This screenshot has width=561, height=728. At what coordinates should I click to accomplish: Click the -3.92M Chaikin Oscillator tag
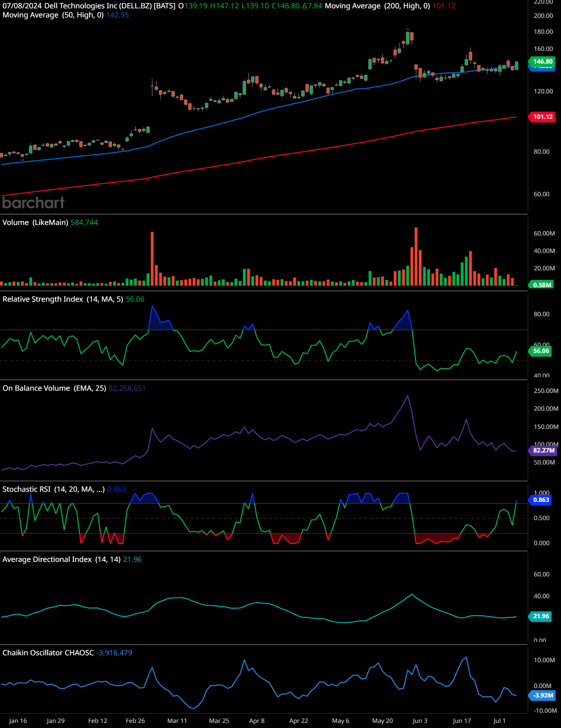pos(542,695)
